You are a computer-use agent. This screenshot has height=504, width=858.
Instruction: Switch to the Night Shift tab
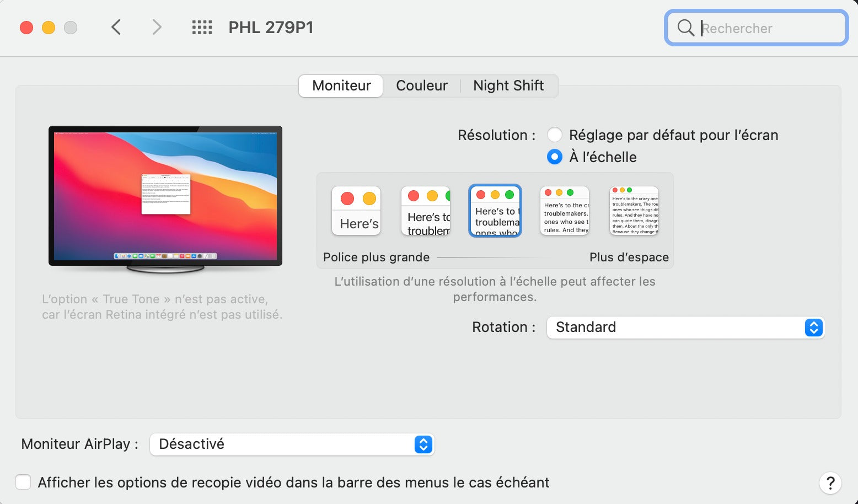click(508, 86)
